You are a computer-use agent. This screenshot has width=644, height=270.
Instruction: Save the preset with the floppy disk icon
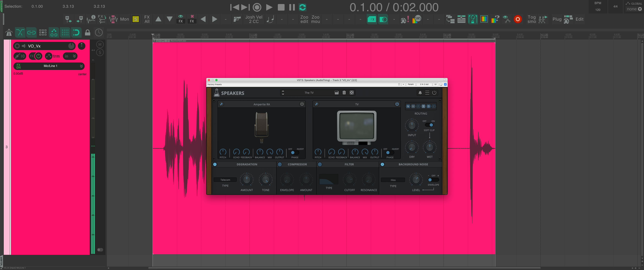point(336,93)
